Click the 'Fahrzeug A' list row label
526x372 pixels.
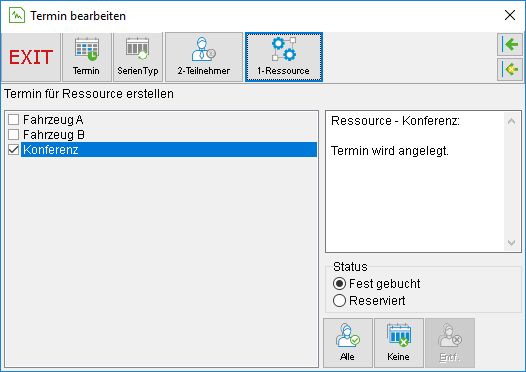pos(53,120)
